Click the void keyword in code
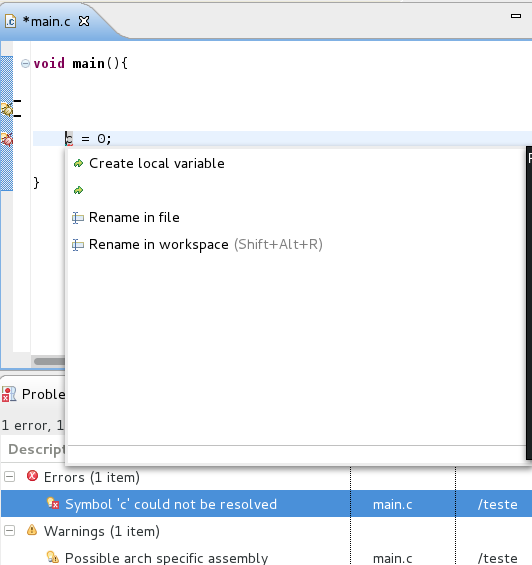This screenshot has height=565, width=532. click(49, 63)
